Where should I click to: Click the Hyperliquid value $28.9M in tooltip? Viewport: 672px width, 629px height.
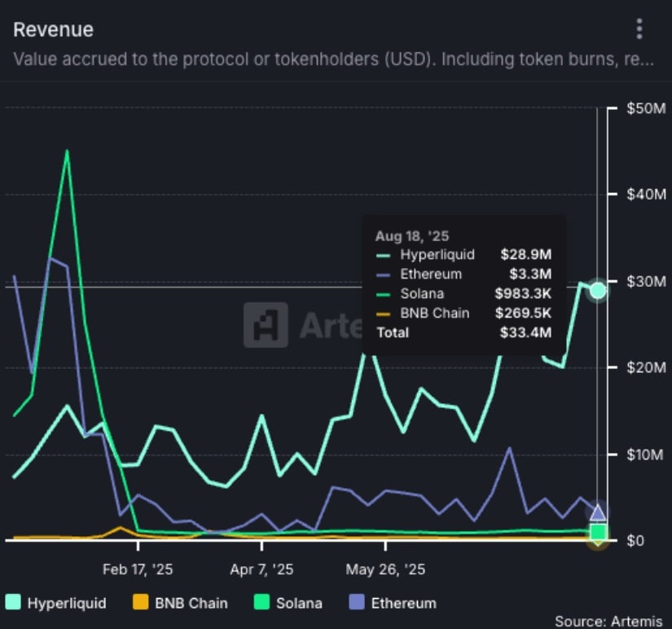(526, 254)
